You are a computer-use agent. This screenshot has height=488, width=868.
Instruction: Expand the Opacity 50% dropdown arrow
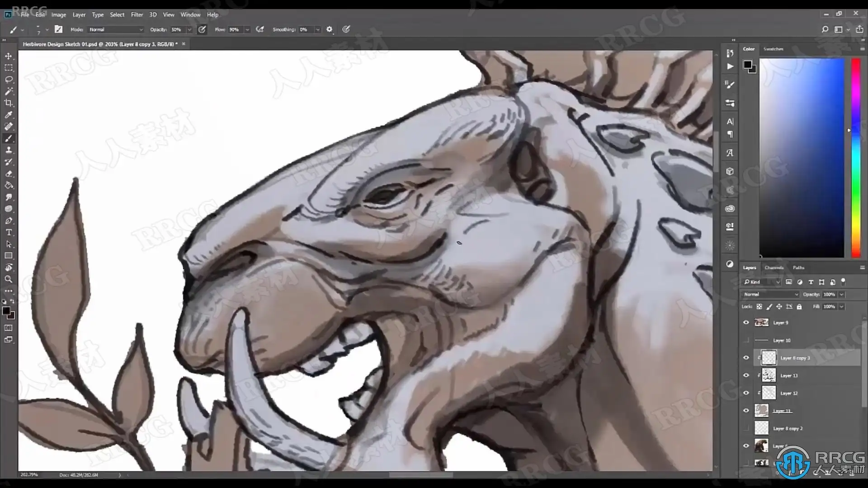coord(189,29)
